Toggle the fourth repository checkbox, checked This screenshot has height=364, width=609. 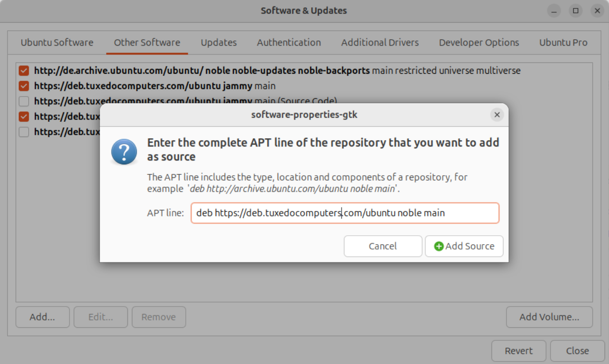click(24, 117)
